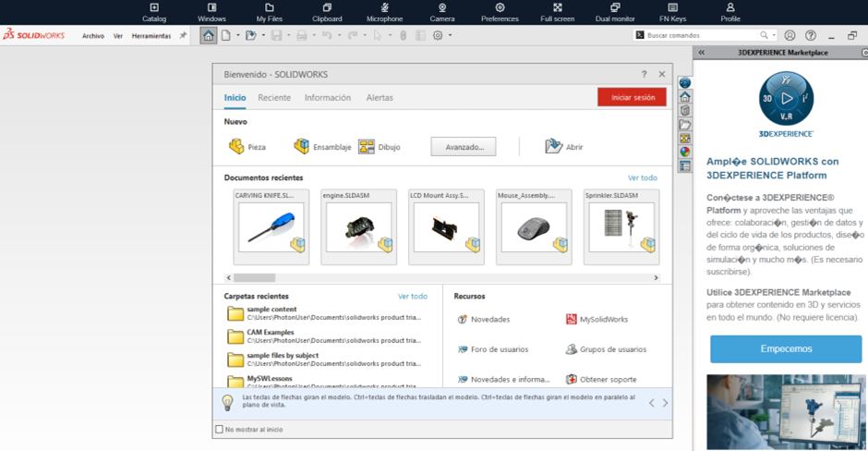Screen dimensions: 868x451
Task: Open the View Palette task pane tab
Action: [685, 138]
